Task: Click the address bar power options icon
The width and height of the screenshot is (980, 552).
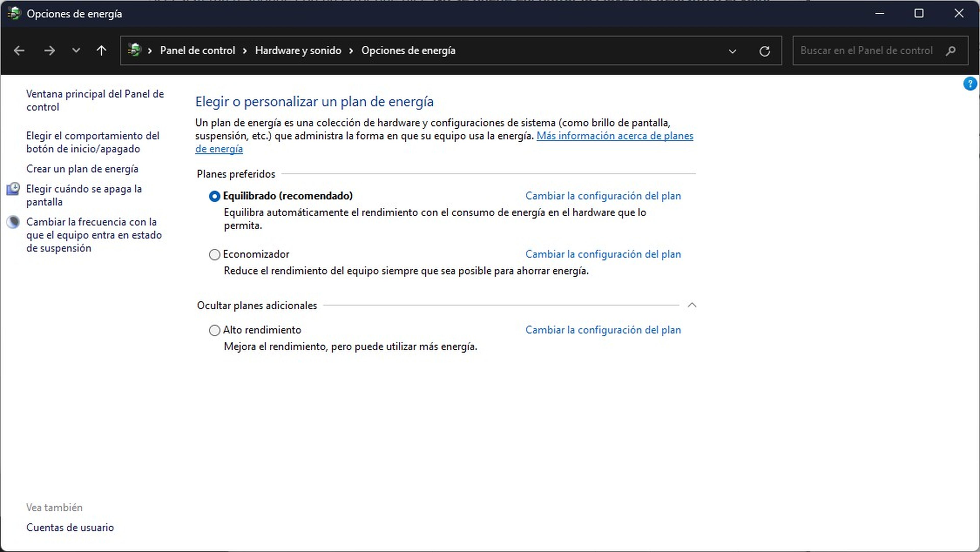Action: pyautogui.click(x=134, y=50)
